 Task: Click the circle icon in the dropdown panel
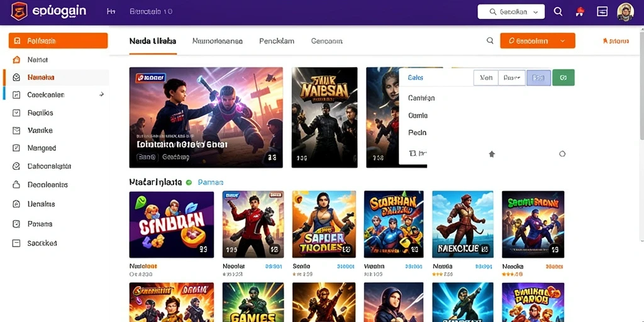point(562,153)
